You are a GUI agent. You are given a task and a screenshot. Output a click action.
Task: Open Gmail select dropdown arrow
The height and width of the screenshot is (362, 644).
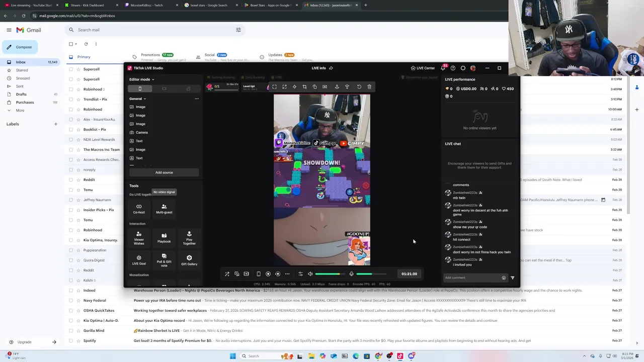(76, 44)
